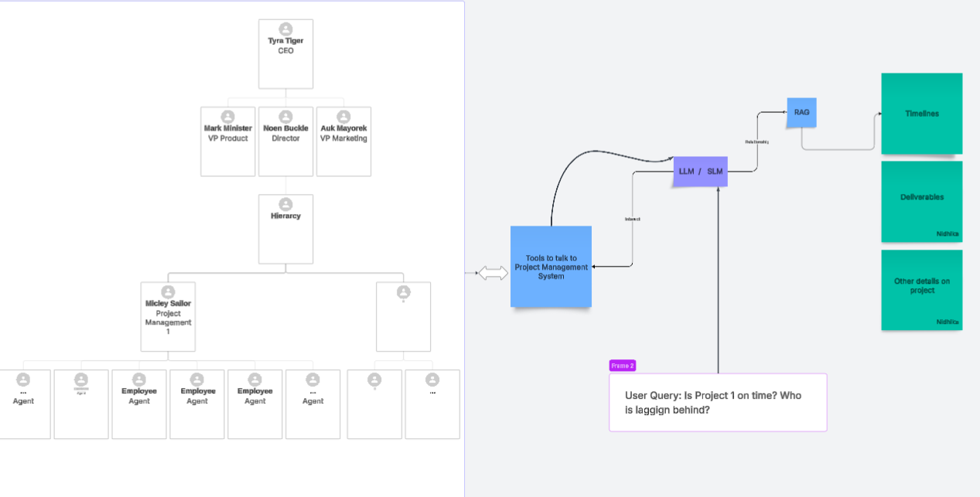This screenshot has height=497, width=980.
Task: Click the Frame 2 title label
Action: click(x=622, y=366)
